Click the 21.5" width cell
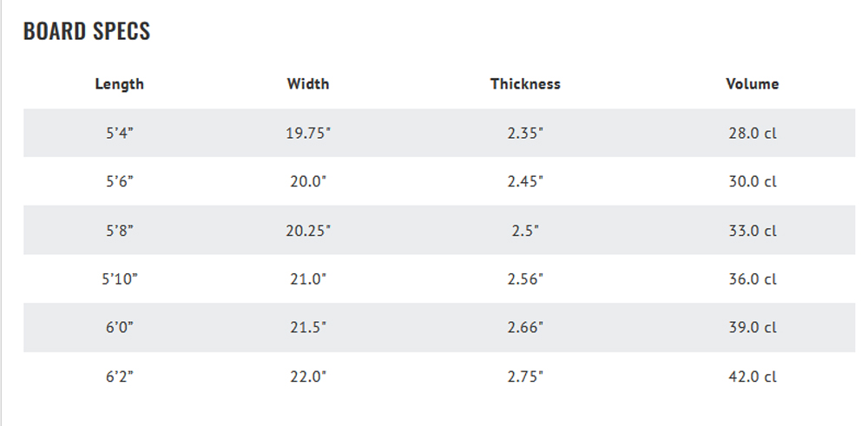Screen dimensions: 868x426 click(x=308, y=327)
